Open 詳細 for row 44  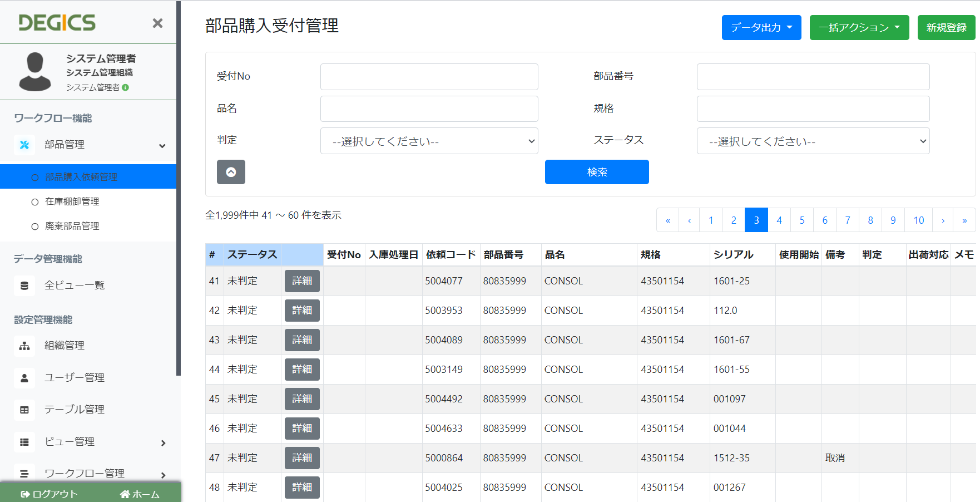(x=302, y=370)
